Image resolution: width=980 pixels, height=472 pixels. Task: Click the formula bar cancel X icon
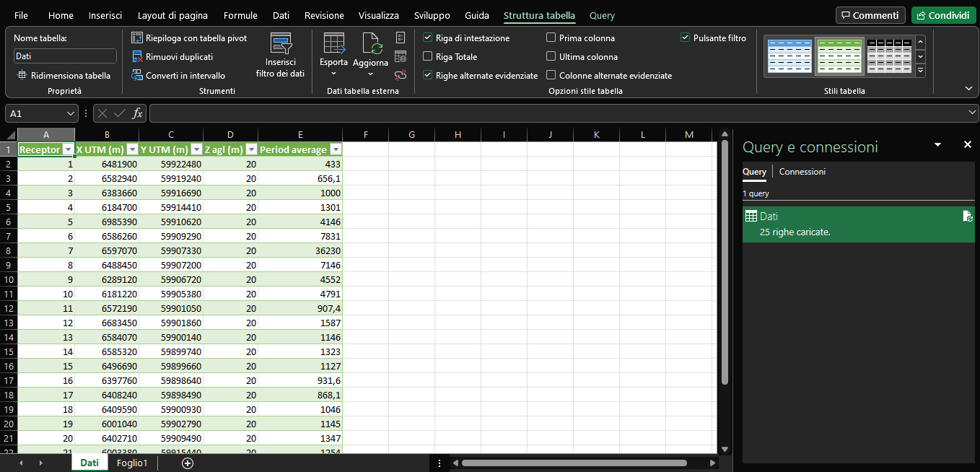point(103,113)
